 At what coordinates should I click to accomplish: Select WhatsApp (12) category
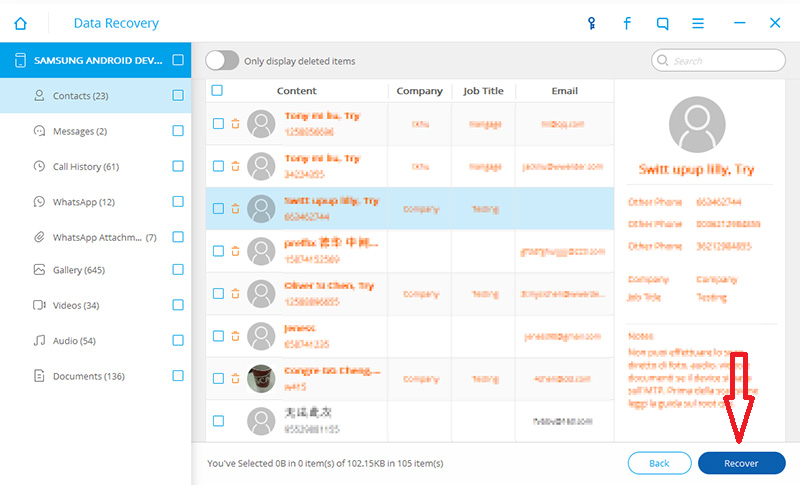pos(95,202)
